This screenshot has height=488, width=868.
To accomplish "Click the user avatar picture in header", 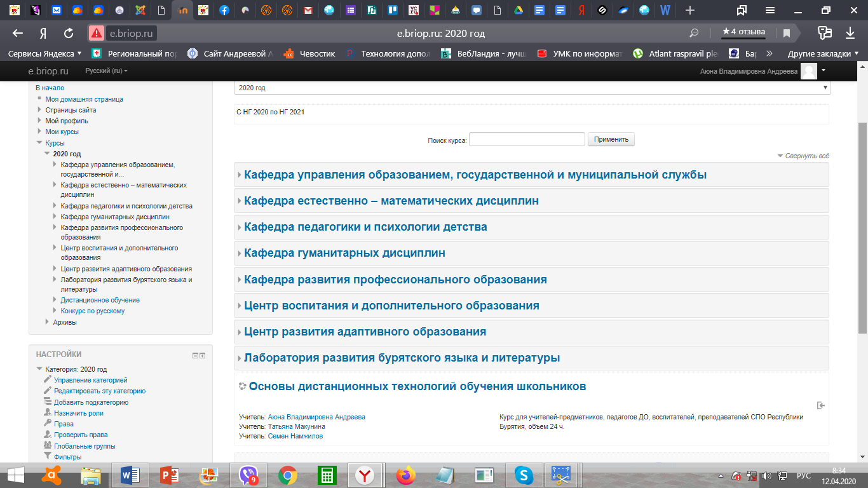I will coord(808,71).
